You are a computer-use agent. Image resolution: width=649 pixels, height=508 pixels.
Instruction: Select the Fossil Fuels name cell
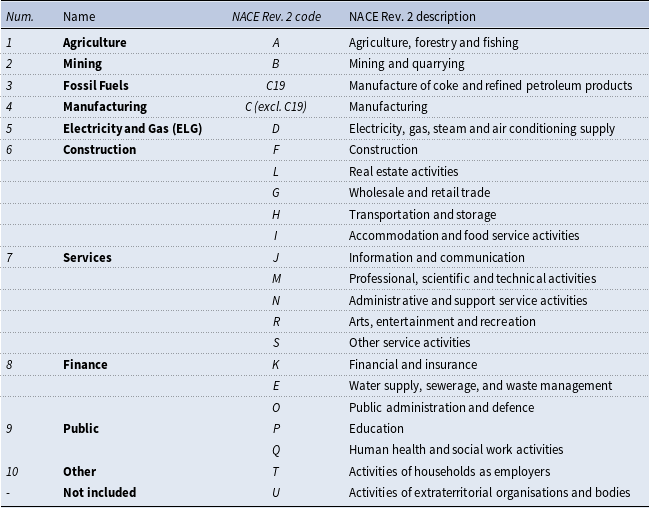pyautogui.click(x=96, y=85)
